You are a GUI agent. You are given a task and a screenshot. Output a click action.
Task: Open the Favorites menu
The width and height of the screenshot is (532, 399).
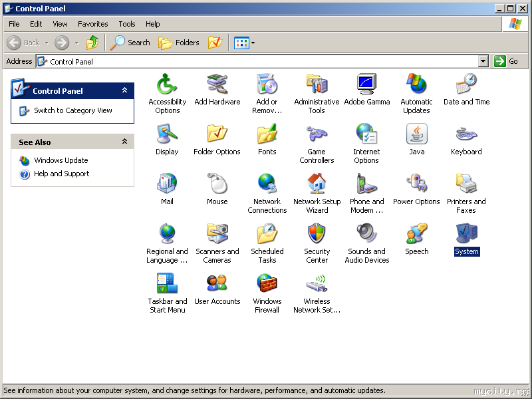click(92, 24)
